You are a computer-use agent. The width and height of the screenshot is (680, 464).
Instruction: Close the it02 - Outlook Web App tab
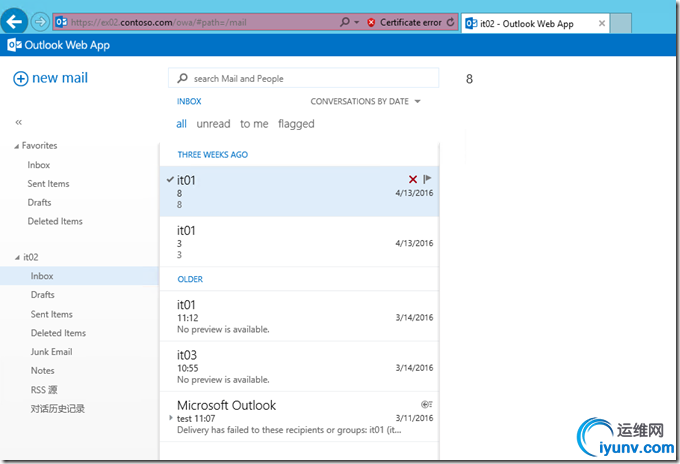[x=602, y=23]
